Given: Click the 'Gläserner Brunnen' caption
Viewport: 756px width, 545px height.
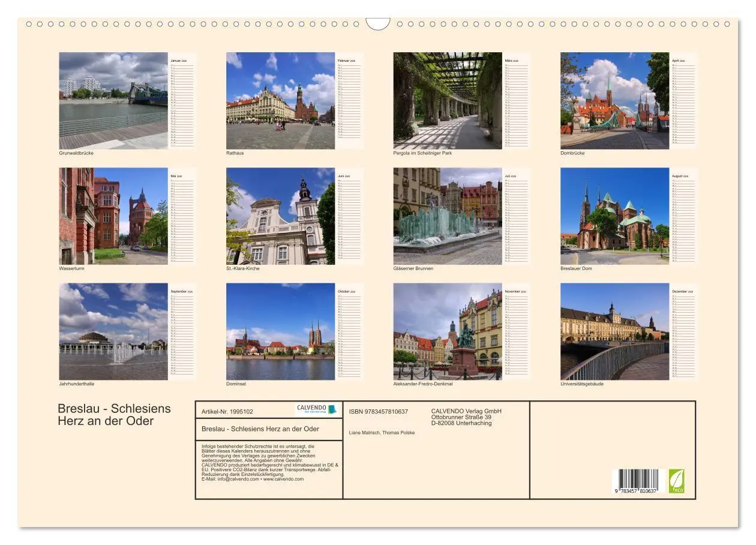Looking at the screenshot, I should 413,268.
